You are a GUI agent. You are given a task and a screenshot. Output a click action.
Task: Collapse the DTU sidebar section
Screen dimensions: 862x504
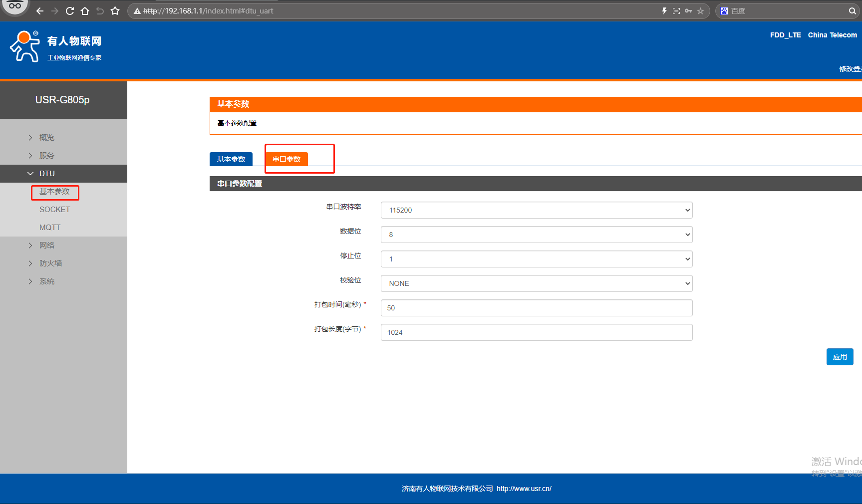click(47, 174)
